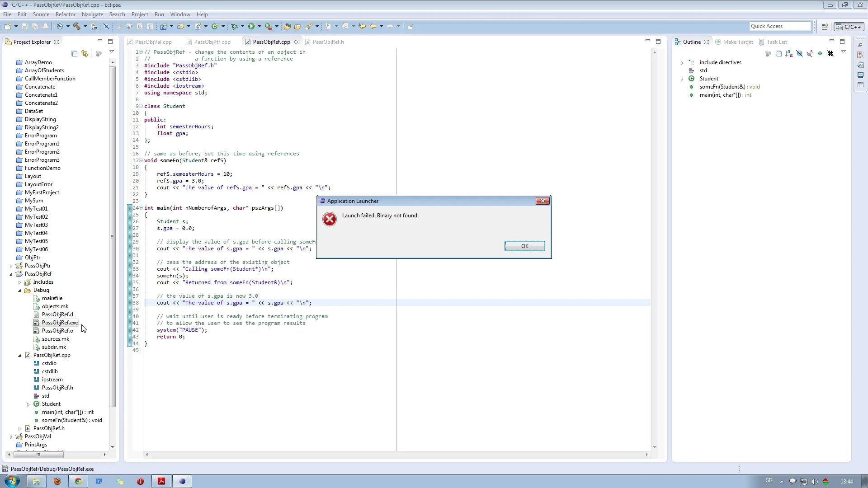Expand the Student class in Project Explorer
Viewport: 868px width, 488px height.
pyautogui.click(x=28, y=404)
